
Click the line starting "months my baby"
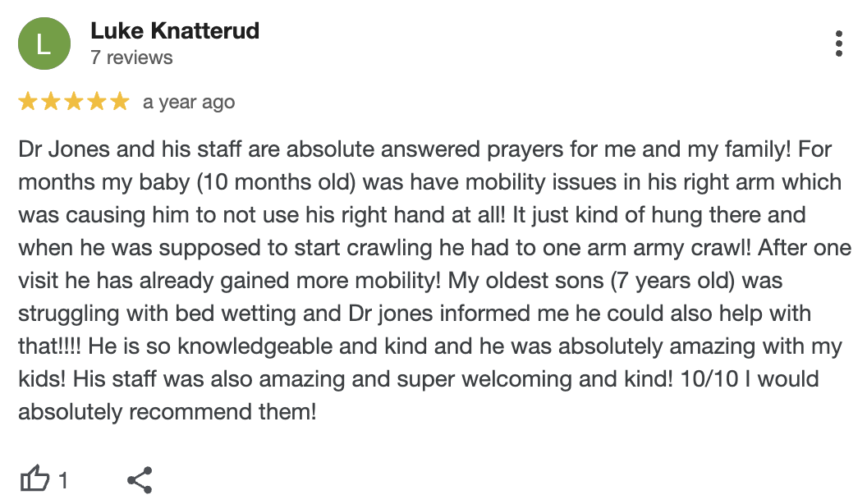429,182
